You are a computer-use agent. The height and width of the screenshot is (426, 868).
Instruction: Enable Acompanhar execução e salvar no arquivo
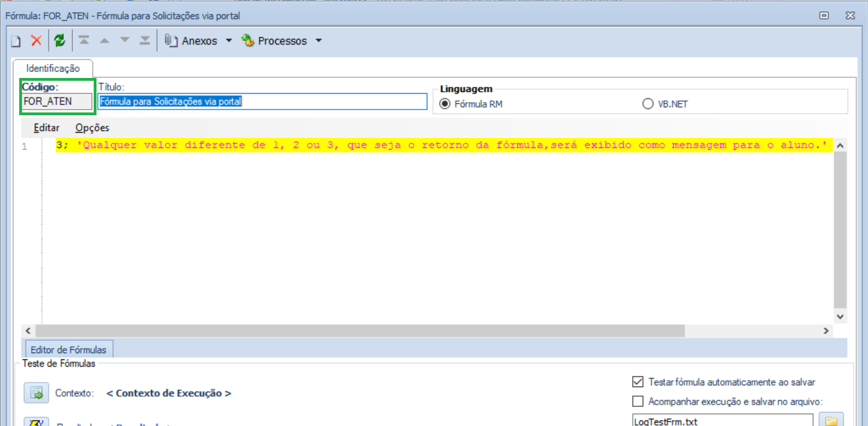point(638,402)
